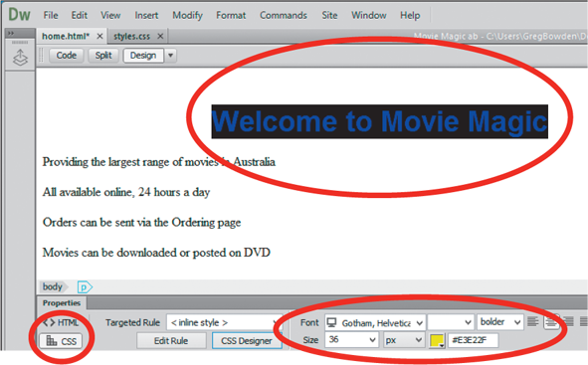Switch to Design view
The image size is (588, 365).
[x=143, y=56]
